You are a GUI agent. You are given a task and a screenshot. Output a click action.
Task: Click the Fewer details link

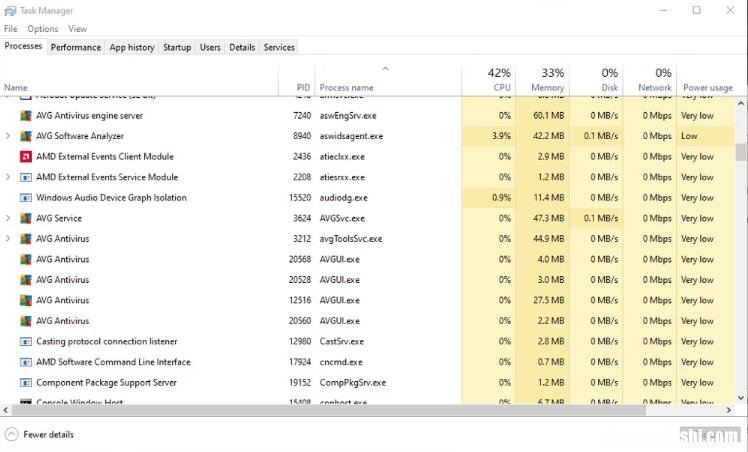[49, 434]
